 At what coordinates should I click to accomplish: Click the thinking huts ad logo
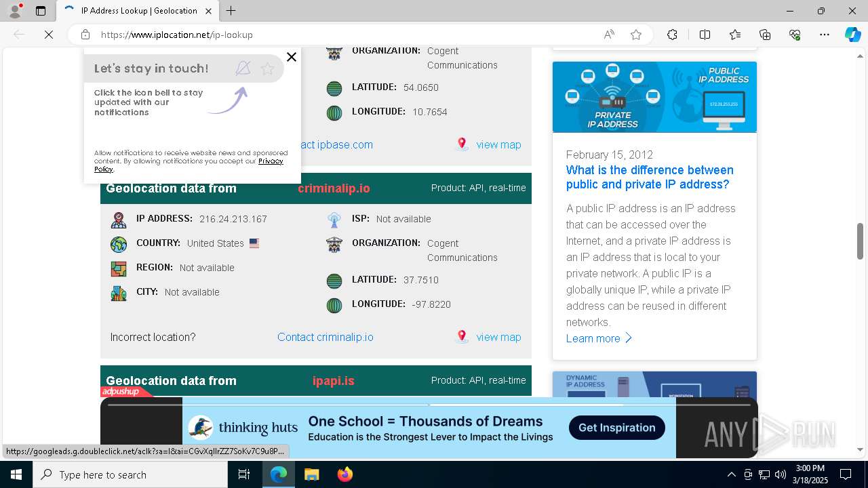click(243, 428)
